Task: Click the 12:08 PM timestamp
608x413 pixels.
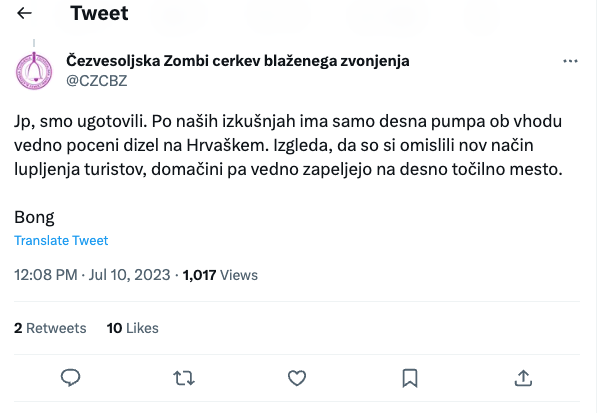Action: [x=45, y=275]
